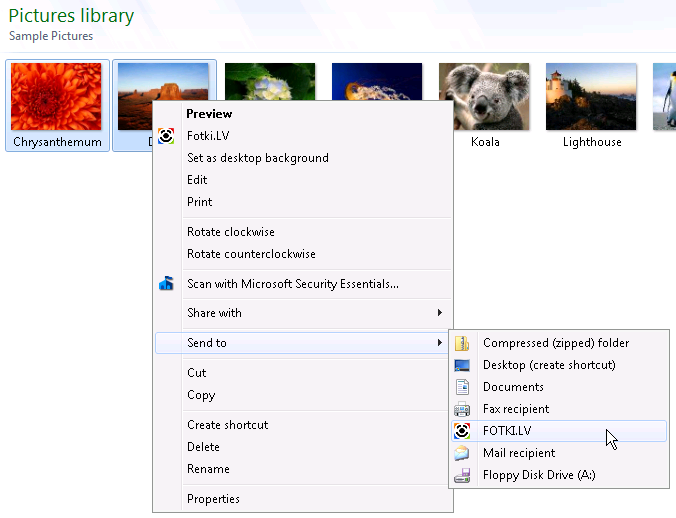Image resolution: width=676 pixels, height=518 pixels.
Task: Click the Documents icon in submenu
Action: pyautogui.click(x=462, y=387)
